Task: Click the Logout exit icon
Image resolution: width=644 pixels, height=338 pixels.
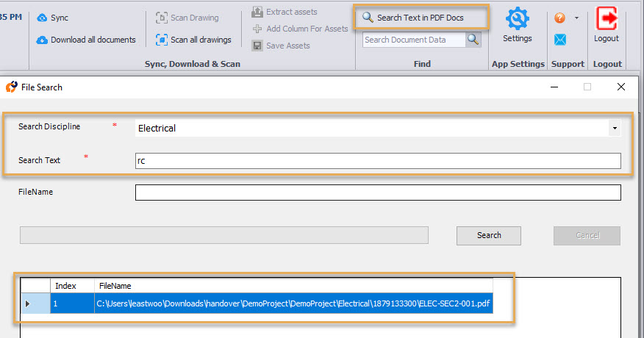Action: point(607,19)
